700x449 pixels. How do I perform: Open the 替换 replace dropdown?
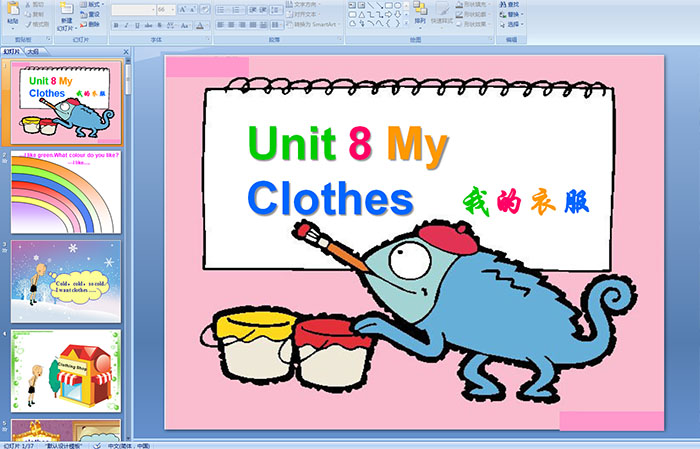pos(512,14)
